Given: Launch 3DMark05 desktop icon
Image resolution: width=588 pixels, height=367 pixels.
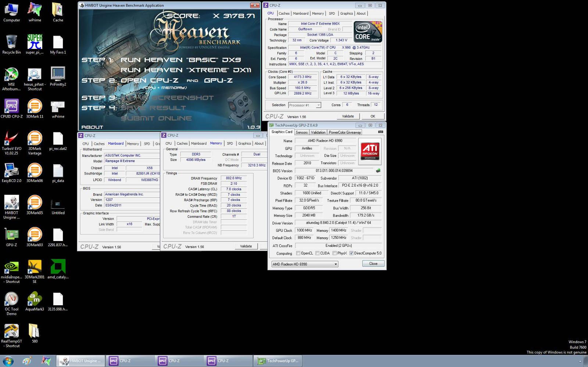Looking at the screenshot, I should coord(35,205).
